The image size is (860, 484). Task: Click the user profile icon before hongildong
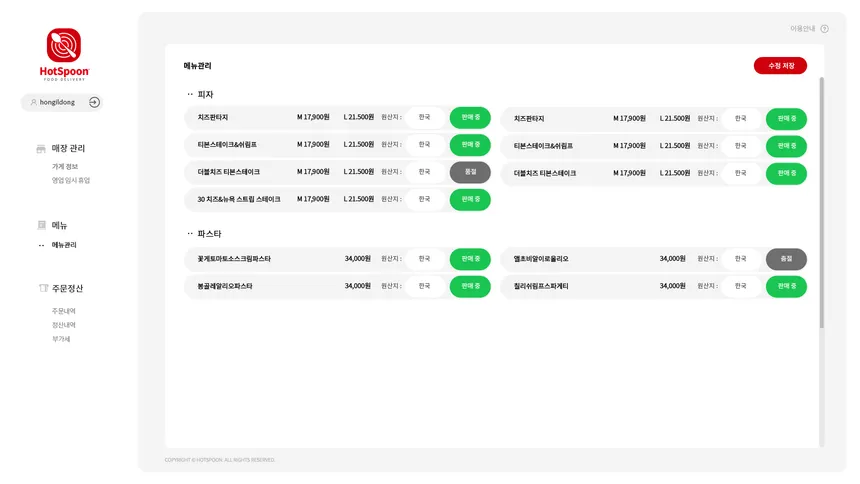[33, 102]
